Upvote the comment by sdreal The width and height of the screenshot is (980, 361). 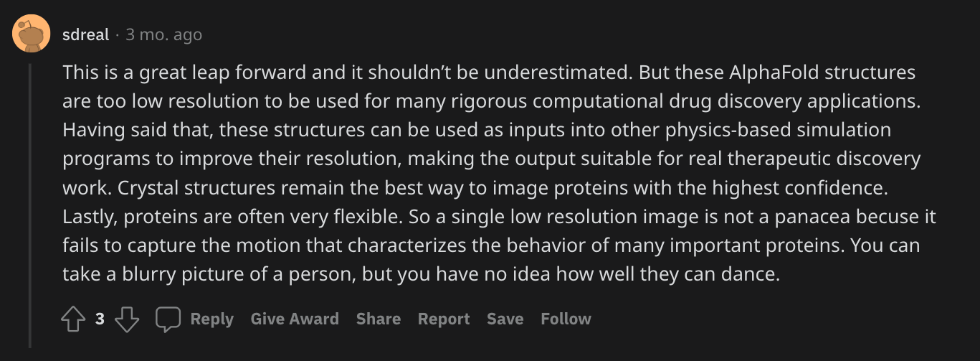(x=74, y=319)
